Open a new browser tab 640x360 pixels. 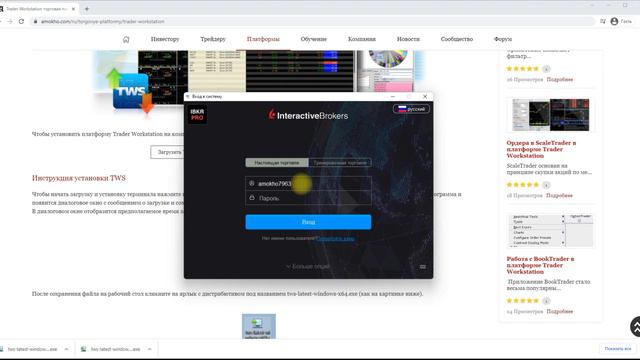click(x=87, y=9)
